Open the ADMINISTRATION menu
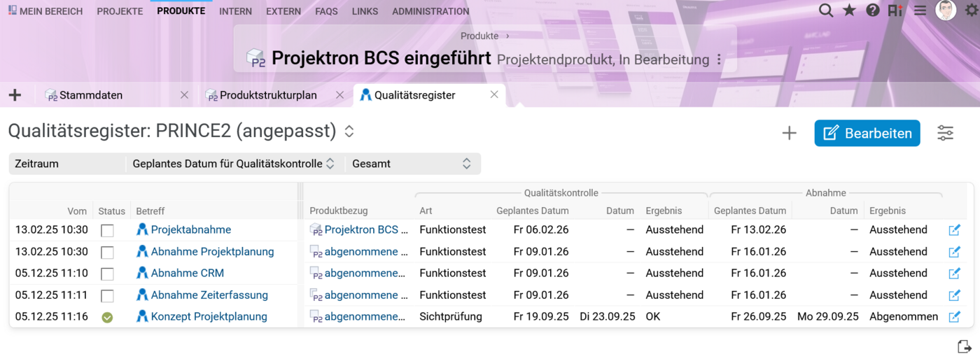The height and width of the screenshot is (361, 980). (x=430, y=11)
